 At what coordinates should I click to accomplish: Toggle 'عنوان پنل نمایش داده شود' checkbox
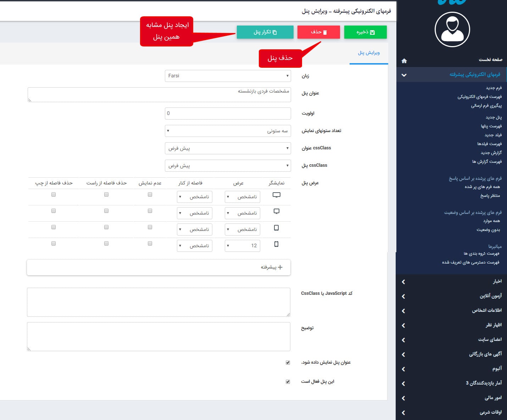pyautogui.click(x=288, y=363)
